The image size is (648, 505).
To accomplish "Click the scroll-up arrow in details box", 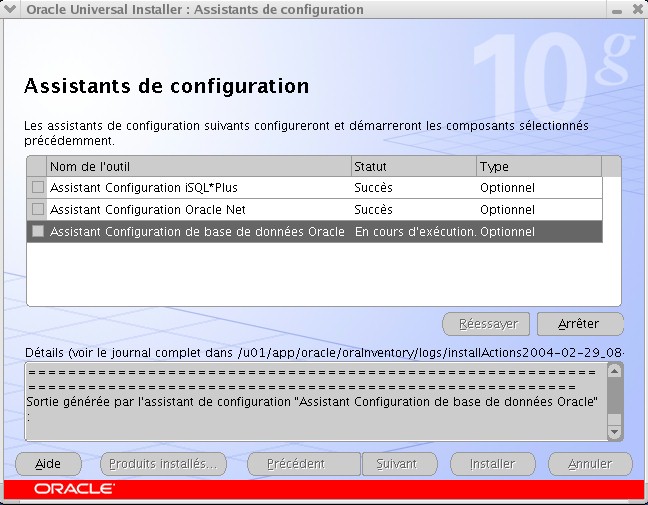I will (x=614, y=371).
